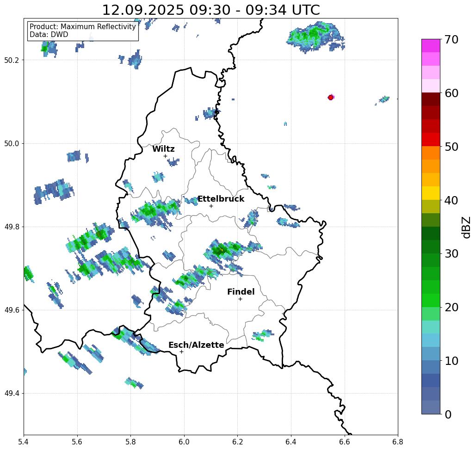This screenshot has width=476, height=450.
Task: Click the longitude tick label 5.8
Action: [130, 442]
